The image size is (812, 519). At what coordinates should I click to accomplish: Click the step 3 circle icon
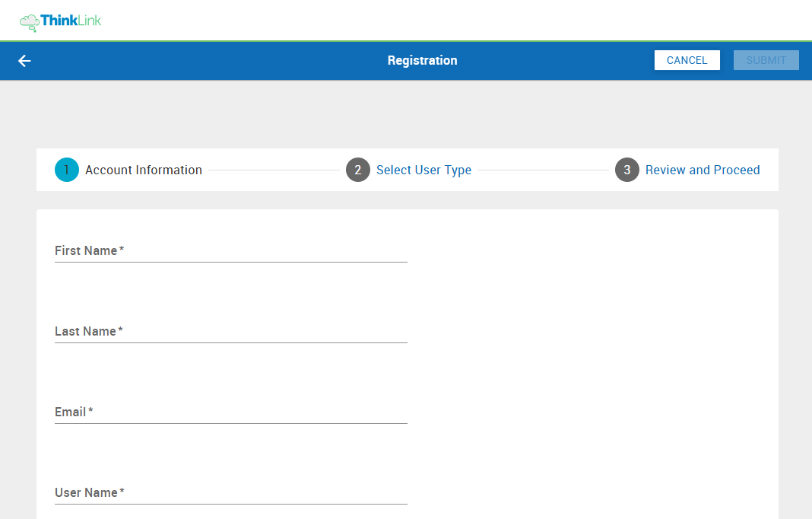coord(626,170)
